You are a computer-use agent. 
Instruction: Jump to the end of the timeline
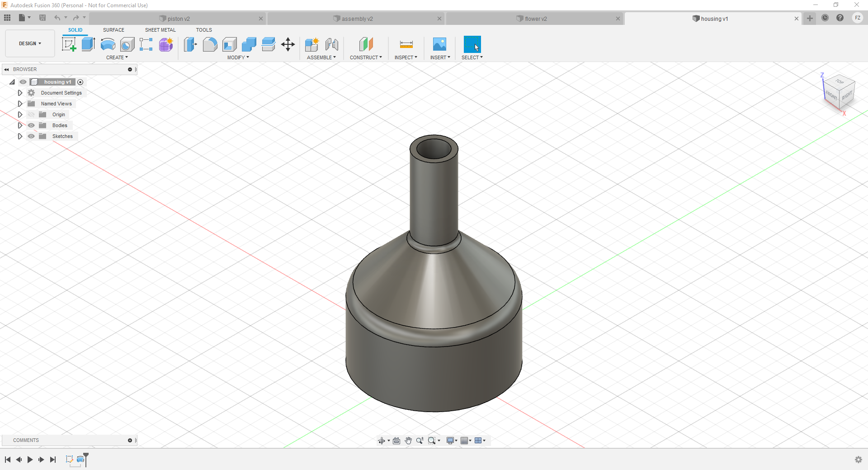click(x=53, y=460)
